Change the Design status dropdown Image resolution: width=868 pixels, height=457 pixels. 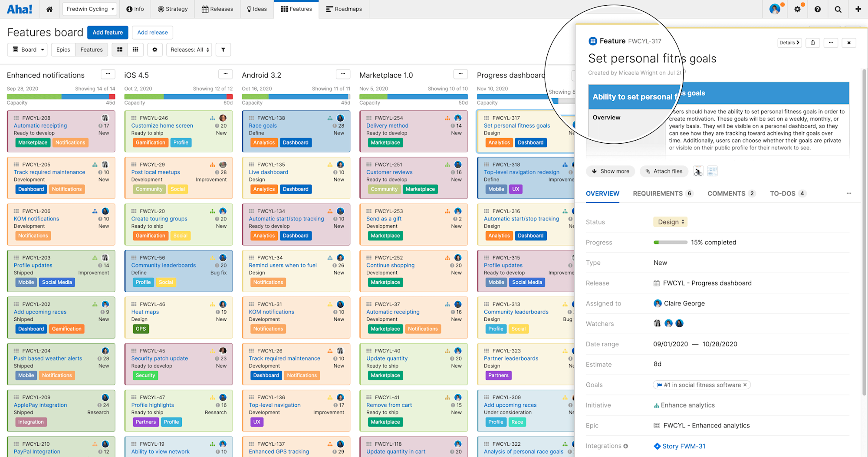pyautogui.click(x=670, y=222)
